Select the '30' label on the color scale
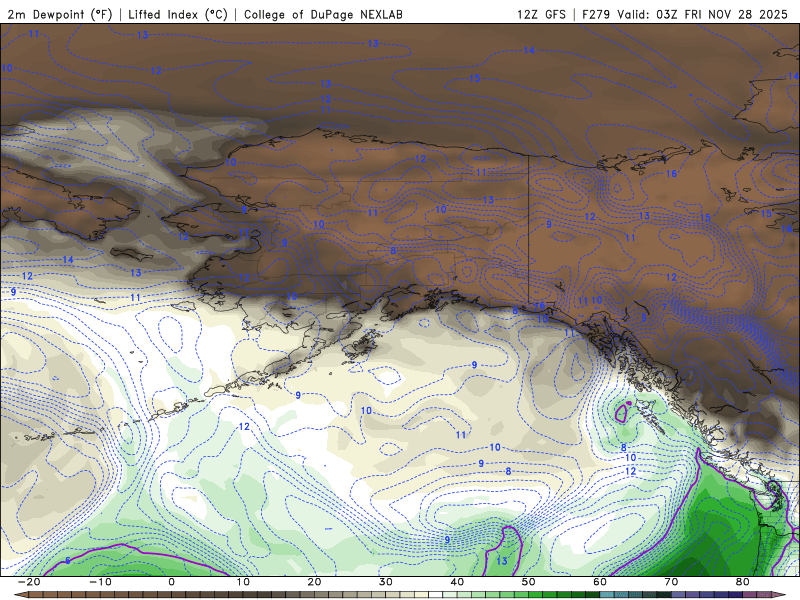The height and width of the screenshot is (600, 800). 386,582
